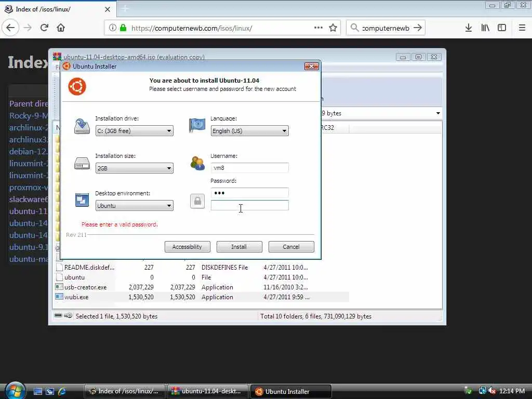Viewport: 532px width, 399px height.
Task: Open the Desktop environment dropdown
Action: click(135, 206)
